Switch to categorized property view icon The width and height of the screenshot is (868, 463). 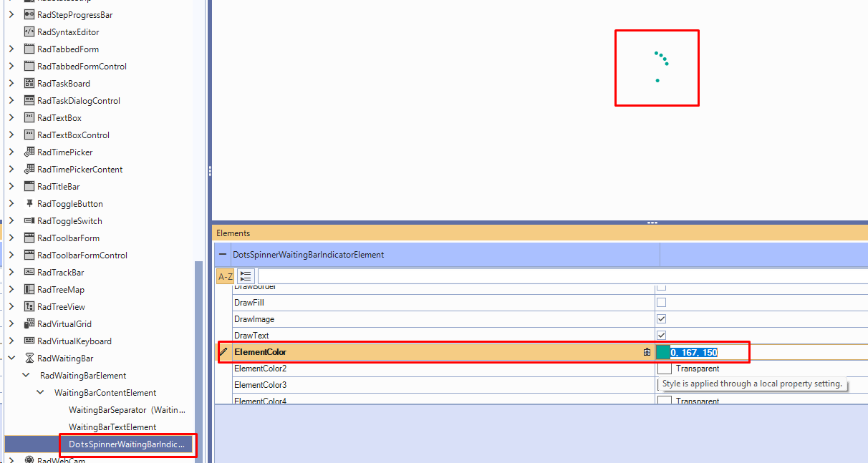tap(246, 276)
